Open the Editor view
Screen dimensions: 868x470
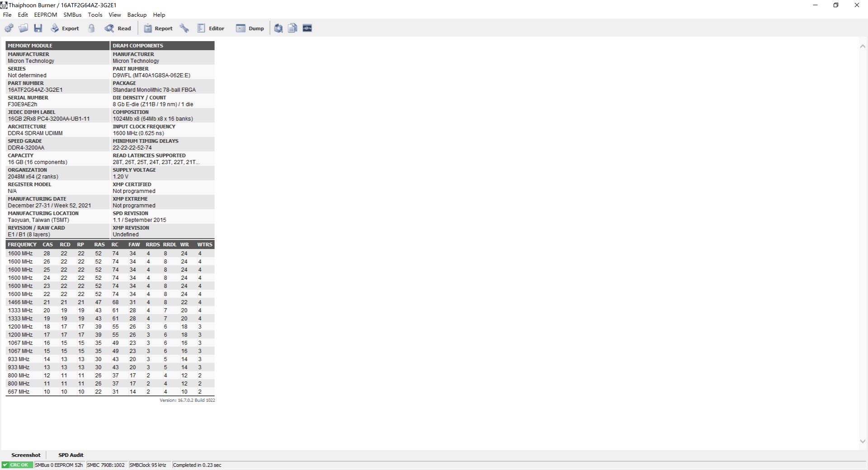click(211, 28)
